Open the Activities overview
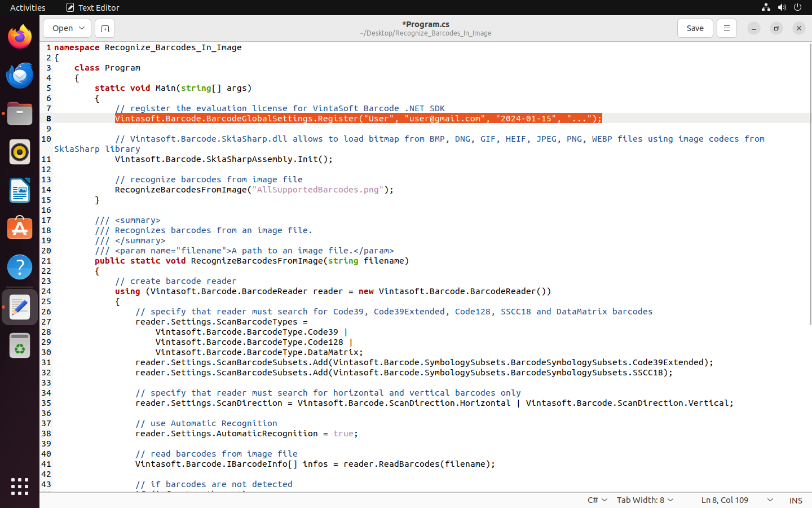812x508 pixels. (x=28, y=7)
